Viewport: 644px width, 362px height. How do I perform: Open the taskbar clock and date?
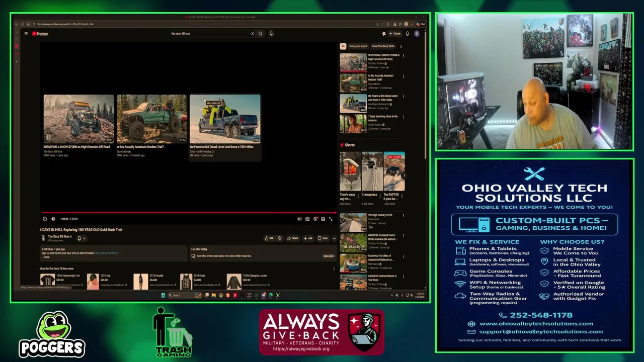(x=421, y=295)
